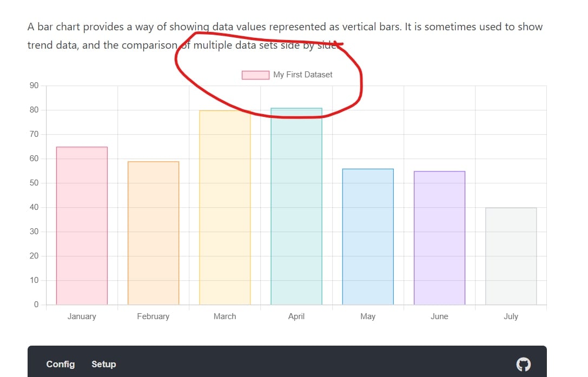The image size is (588, 377).
Task: Click the June axis label
Action: [x=439, y=316]
